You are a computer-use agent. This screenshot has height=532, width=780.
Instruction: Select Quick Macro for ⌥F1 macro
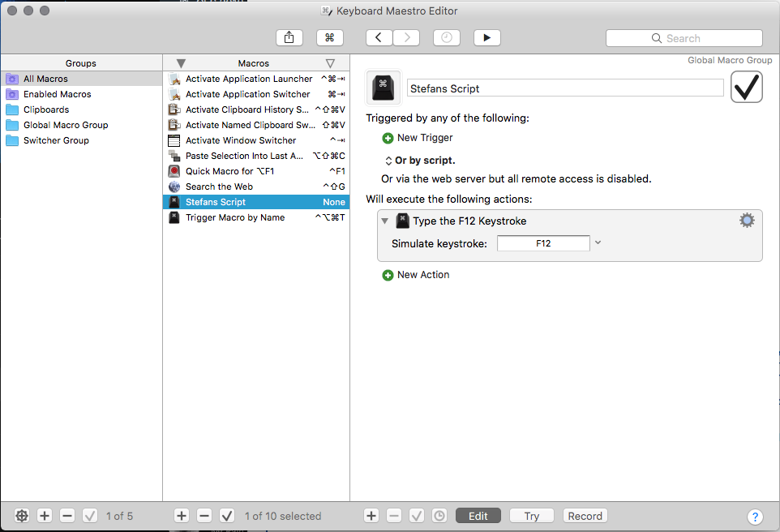tap(256, 171)
